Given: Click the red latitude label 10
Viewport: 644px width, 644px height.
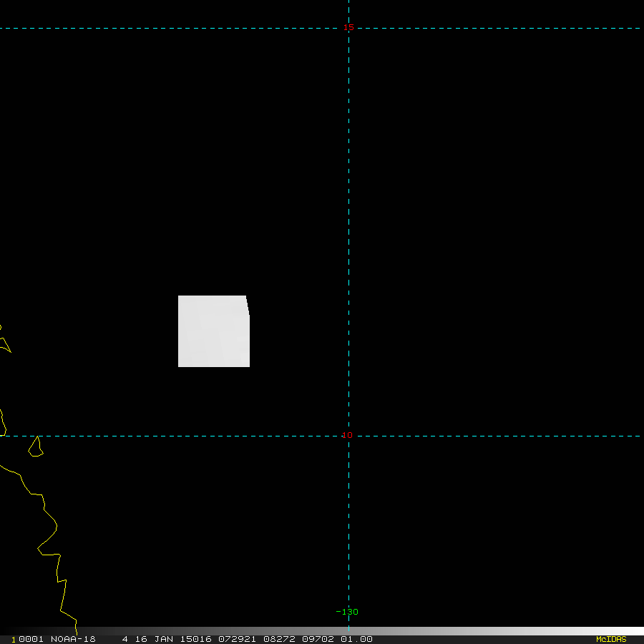Looking at the screenshot, I should pyautogui.click(x=347, y=435).
